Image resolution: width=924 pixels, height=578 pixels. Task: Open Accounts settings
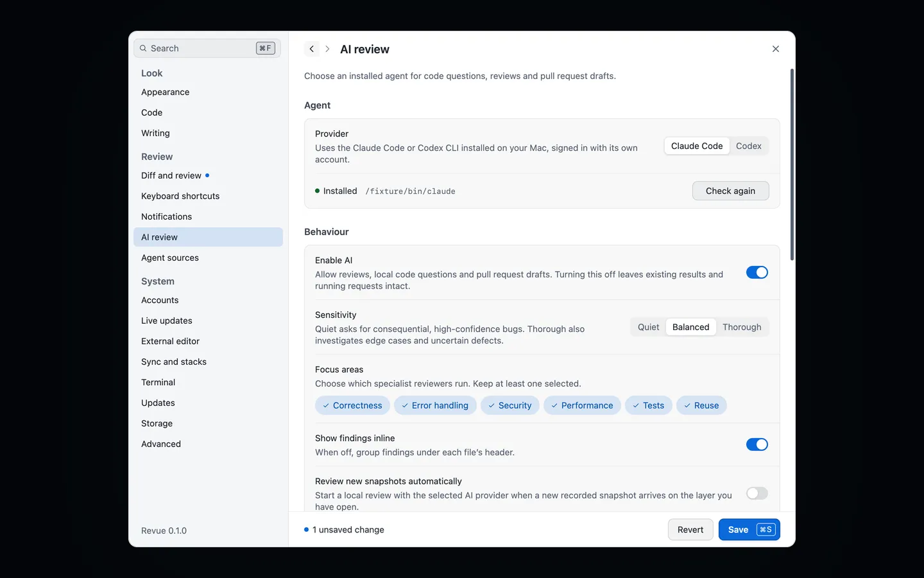pyautogui.click(x=208, y=300)
